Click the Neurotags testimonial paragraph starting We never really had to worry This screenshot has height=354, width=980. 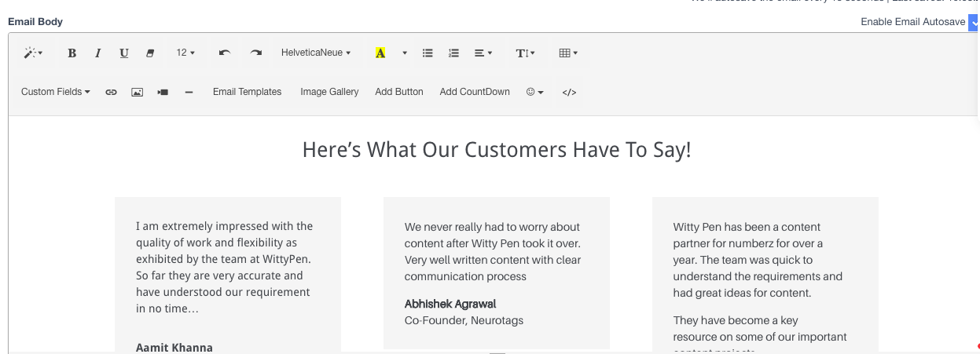pyautogui.click(x=493, y=251)
